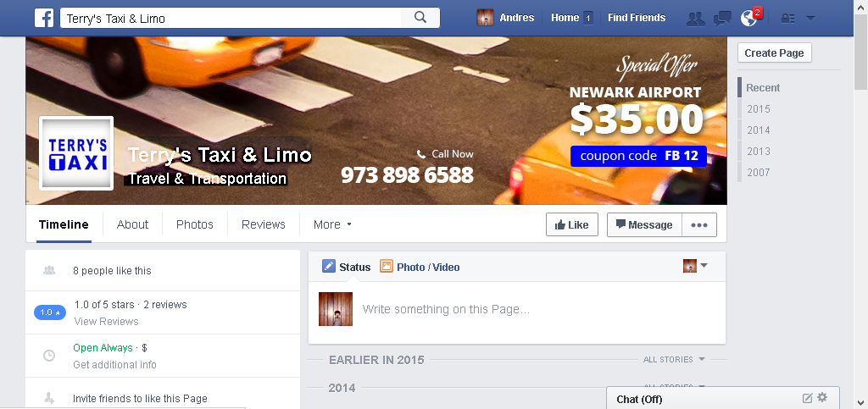Open the More tab dropdown
The height and width of the screenshot is (409, 868).
pyautogui.click(x=332, y=224)
